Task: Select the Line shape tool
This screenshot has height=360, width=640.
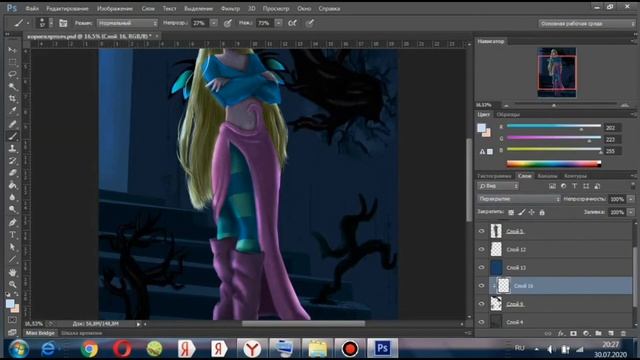Action: tap(12, 260)
